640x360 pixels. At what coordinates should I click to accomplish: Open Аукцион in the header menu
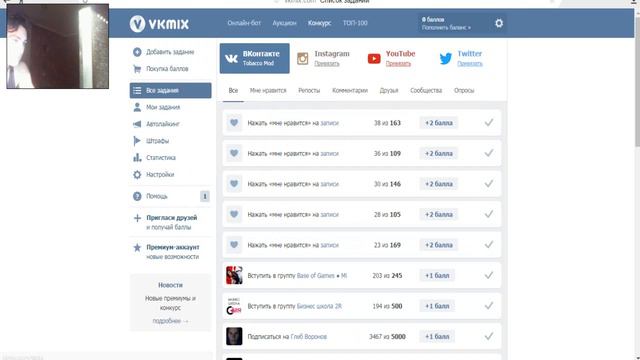[x=284, y=23]
